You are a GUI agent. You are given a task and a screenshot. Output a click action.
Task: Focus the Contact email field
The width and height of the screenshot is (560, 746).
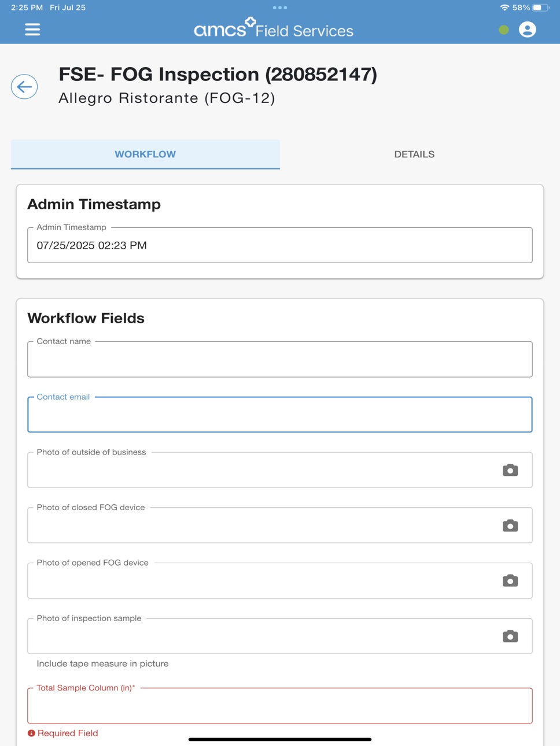point(280,415)
